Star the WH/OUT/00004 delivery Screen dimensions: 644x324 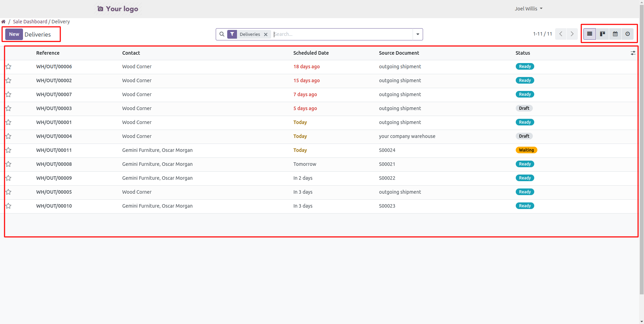tap(8, 136)
